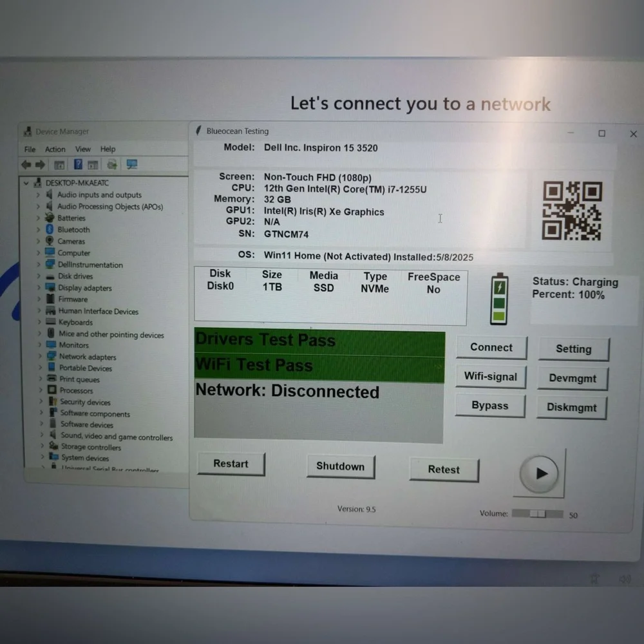Open the Help menu in Device Manager
This screenshot has width=644, height=644.
[x=108, y=149]
